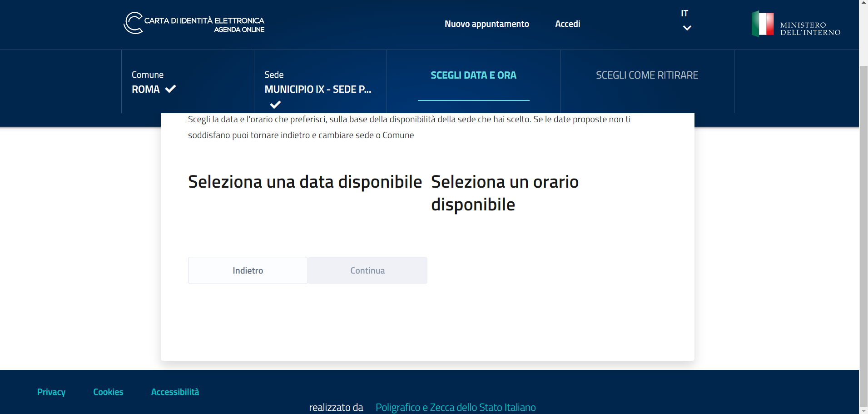The width and height of the screenshot is (868, 414).
Task: Open the Cookies footer link
Action: 108,392
